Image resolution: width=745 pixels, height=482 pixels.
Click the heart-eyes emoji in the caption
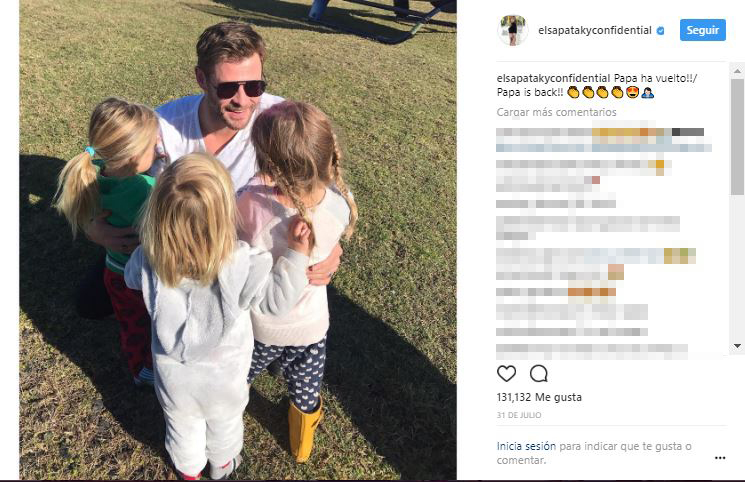632,92
